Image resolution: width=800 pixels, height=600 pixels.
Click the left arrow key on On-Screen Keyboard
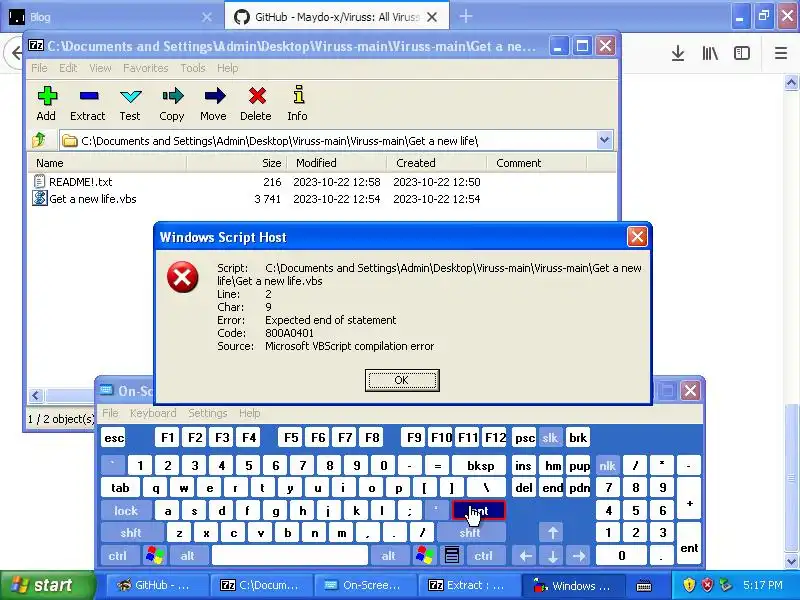pyautogui.click(x=526, y=555)
